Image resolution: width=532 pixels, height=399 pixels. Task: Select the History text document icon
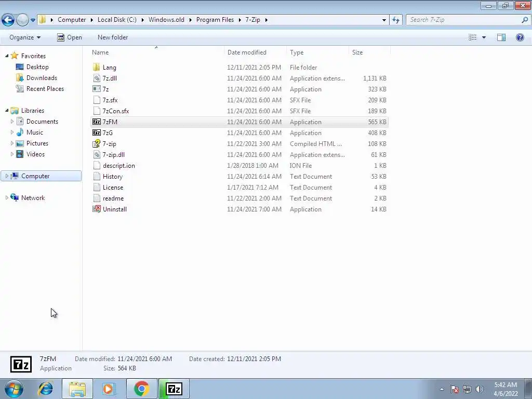tap(96, 176)
